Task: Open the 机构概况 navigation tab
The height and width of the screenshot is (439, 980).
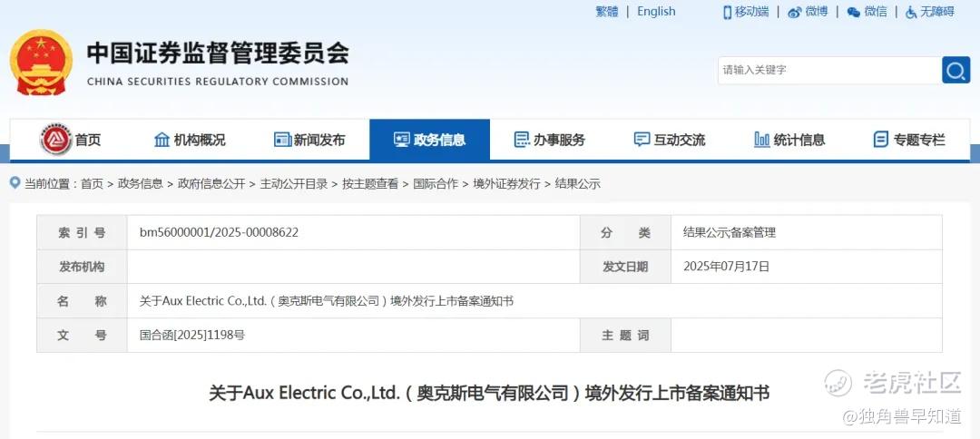Action: click(190, 140)
